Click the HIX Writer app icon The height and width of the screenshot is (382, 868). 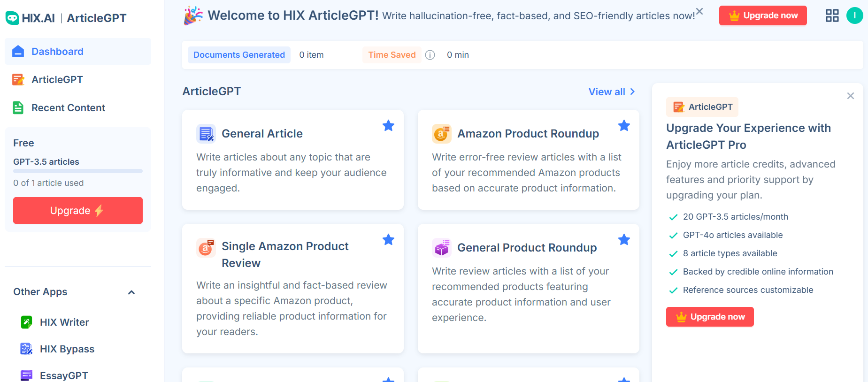pos(26,322)
